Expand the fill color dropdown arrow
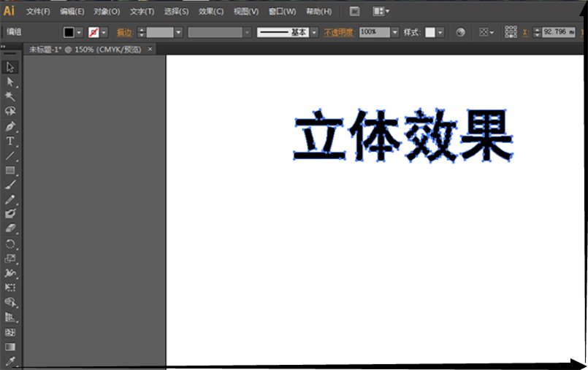The width and height of the screenshot is (588, 370). pyautogui.click(x=79, y=33)
